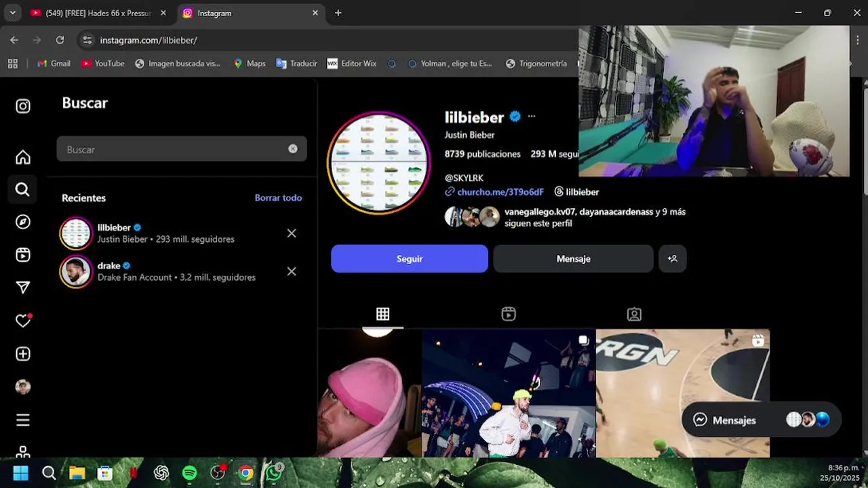The image size is (868, 488).
Task: Open the Trigonometría bookmark
Action: pos(536,63)
